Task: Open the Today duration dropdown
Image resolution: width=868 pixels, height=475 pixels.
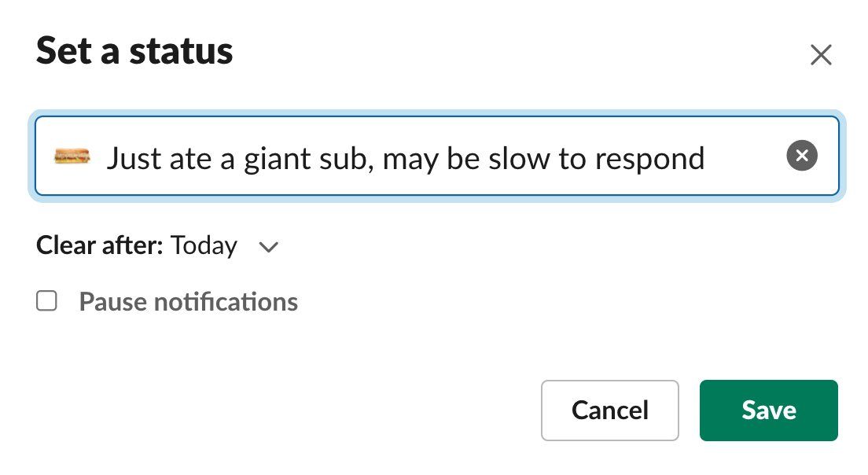Action: 204,246
